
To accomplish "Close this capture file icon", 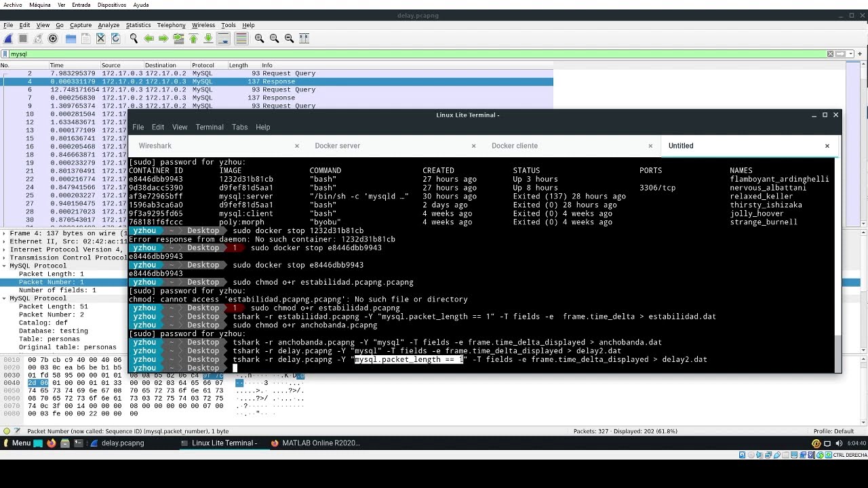I will [100, 39].
